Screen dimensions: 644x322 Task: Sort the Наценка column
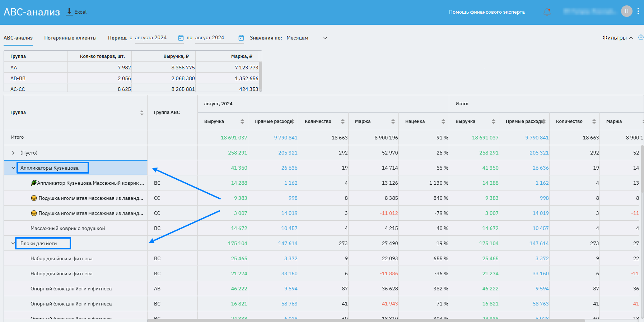(443, 121)
